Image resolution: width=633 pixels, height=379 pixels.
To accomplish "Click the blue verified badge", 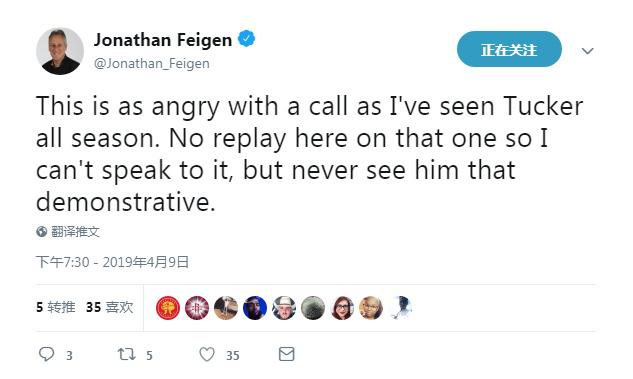I will 246,39.
